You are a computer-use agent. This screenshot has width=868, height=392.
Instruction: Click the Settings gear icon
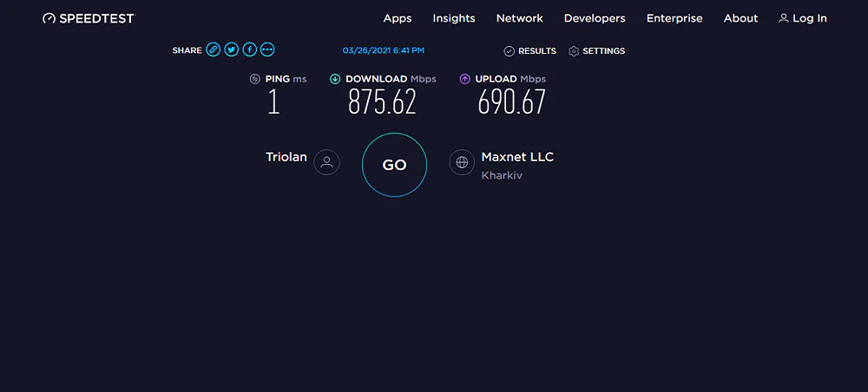[x=574, y=51]
